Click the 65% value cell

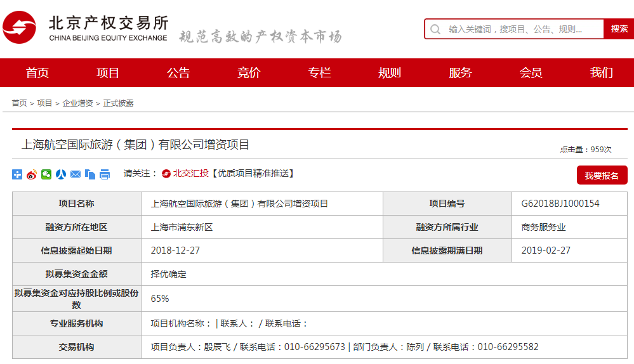(384, 299)
